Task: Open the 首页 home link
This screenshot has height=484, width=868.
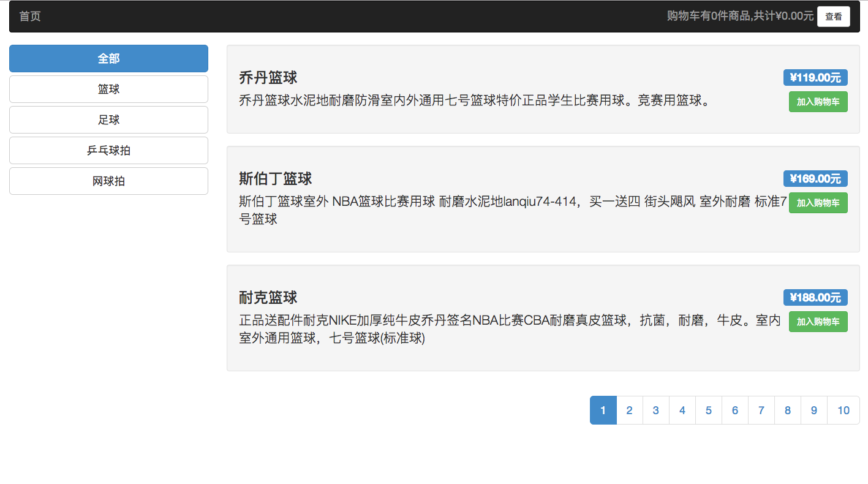Action: pos(30,17)
